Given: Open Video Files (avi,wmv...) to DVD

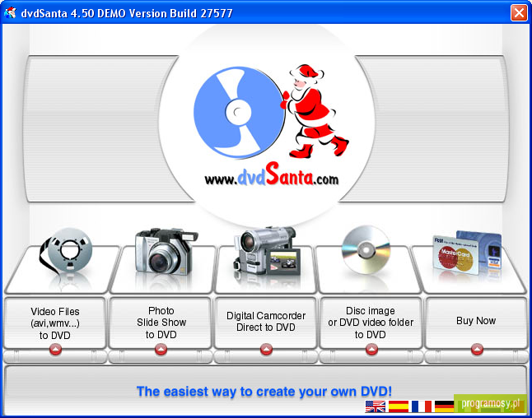Looking at the screenshot, I should pos(55,323).
